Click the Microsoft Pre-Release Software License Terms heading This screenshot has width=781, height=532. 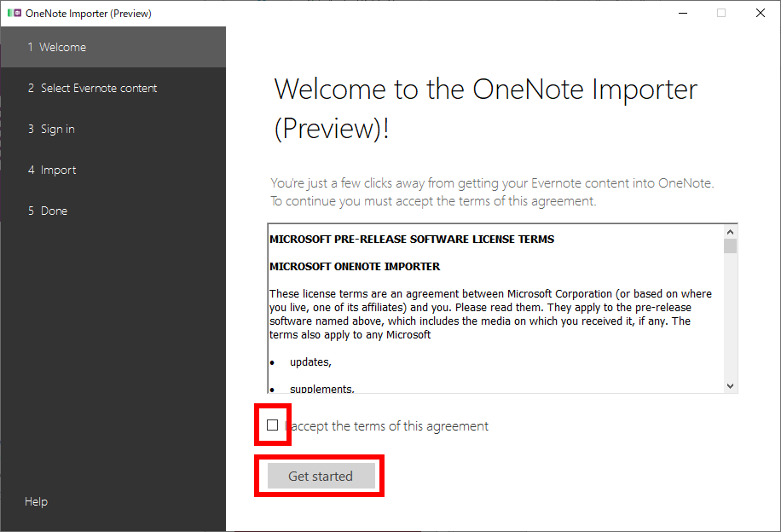click(412, 239)
